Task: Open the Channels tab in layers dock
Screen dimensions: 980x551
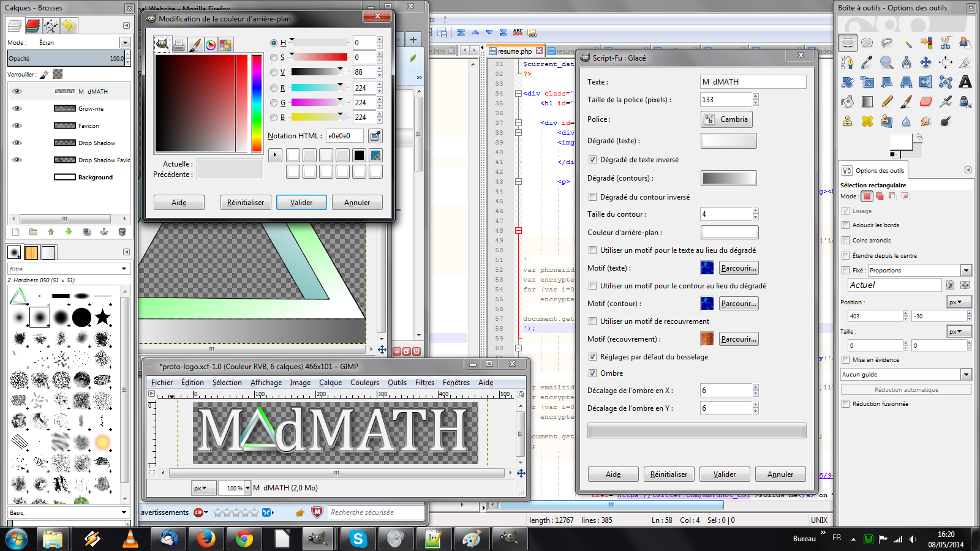Action: (x=33, y=26)
